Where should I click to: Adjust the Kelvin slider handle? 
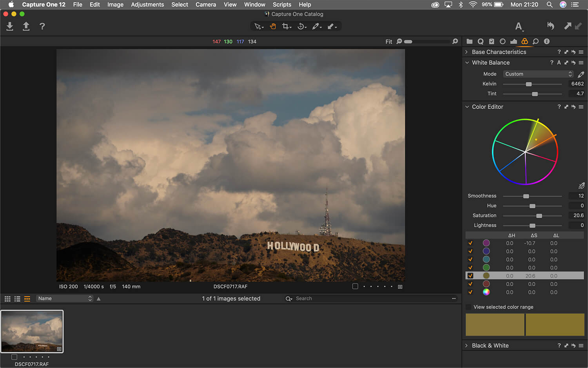(529, 84)
